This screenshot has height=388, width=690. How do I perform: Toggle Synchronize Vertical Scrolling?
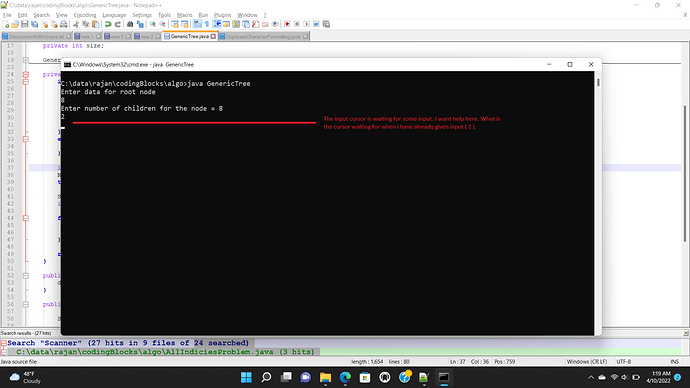[x=175, y=24]
